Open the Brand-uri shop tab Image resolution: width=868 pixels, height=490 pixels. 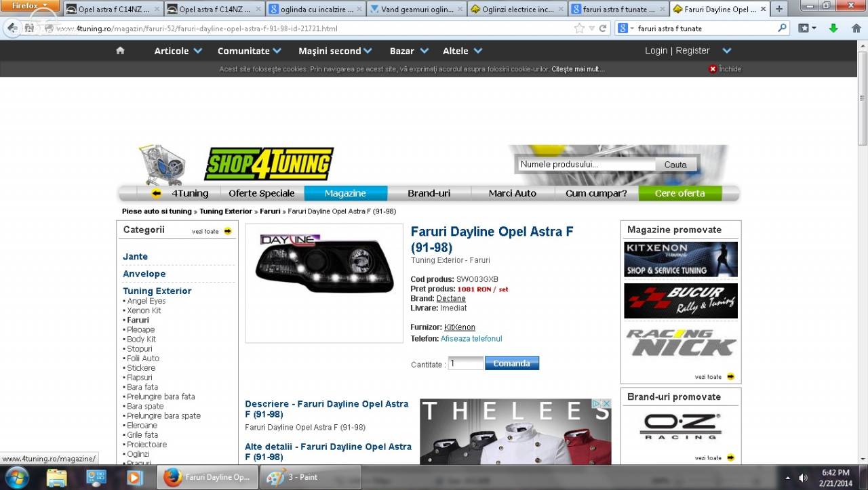pos(429,193)
